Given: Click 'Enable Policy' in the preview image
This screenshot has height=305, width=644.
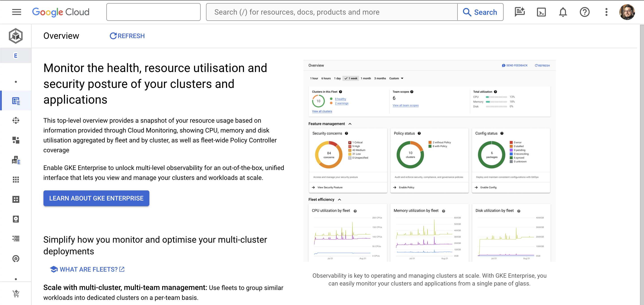Looking at the screenshot, I should 406,187.
